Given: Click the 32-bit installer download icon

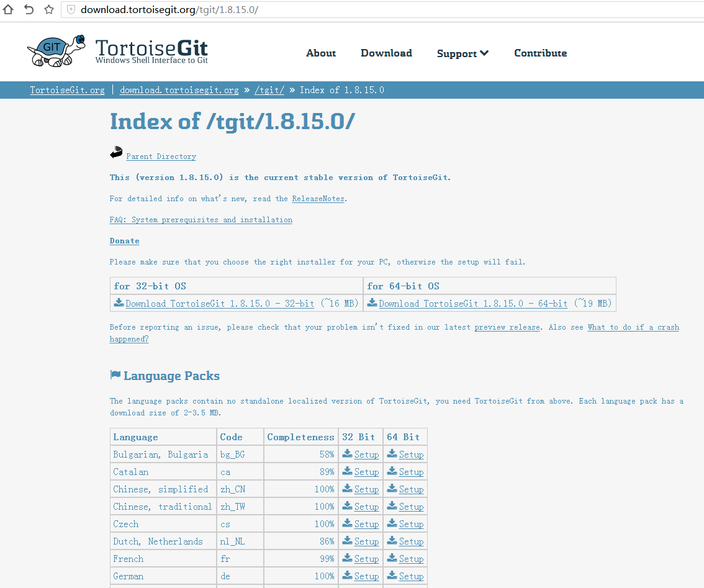Looking at the screenshot, I should (119, 302).
